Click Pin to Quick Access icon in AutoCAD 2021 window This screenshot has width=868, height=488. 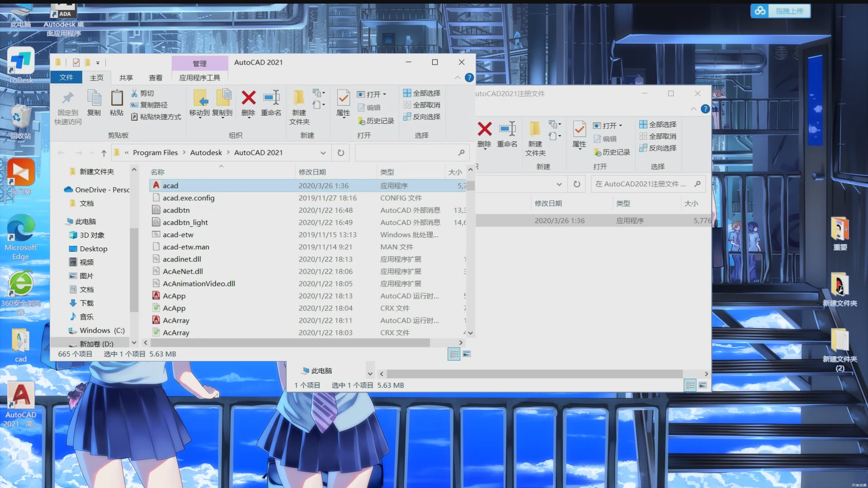[x=68, y=108]
